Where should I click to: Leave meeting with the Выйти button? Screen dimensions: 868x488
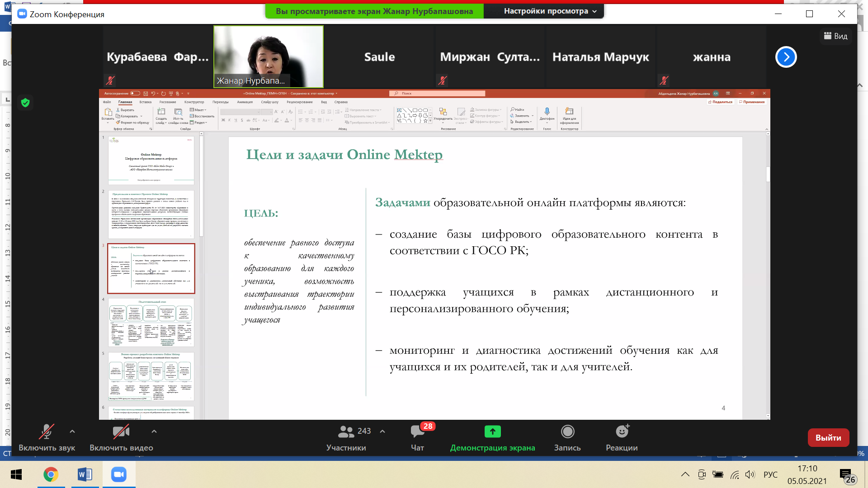pyautogui.click(x=828, y=437)
